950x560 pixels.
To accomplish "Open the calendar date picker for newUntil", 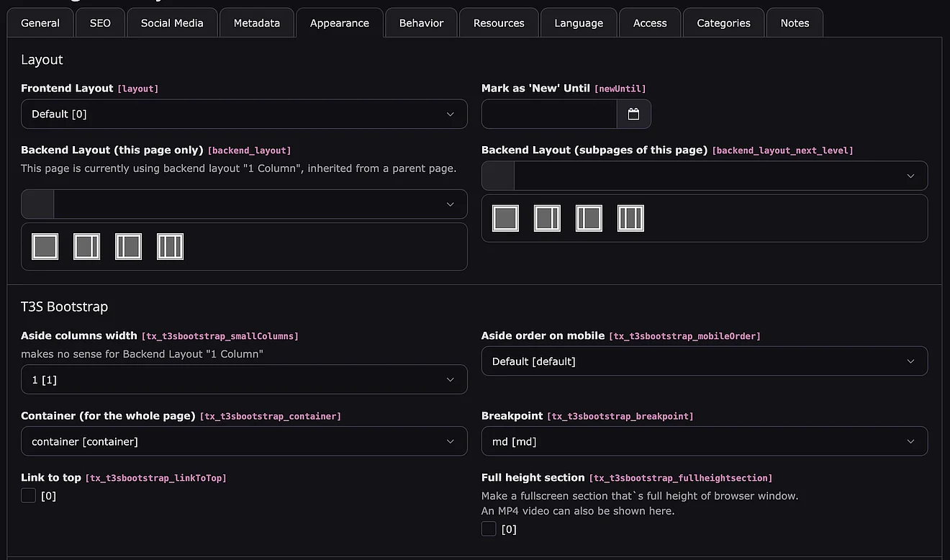I will coord(633,114).
